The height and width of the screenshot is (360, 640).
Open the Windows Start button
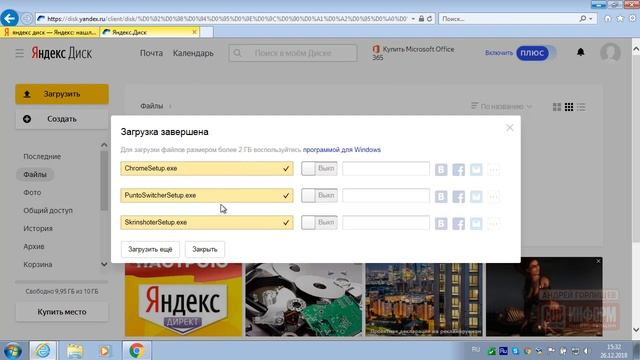pyautogui.click(x=12, y=351)
